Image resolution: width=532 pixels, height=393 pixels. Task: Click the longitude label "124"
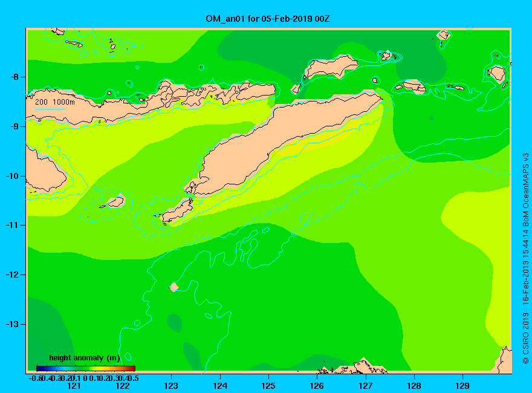pyautogui.click(x=220, y=386)
